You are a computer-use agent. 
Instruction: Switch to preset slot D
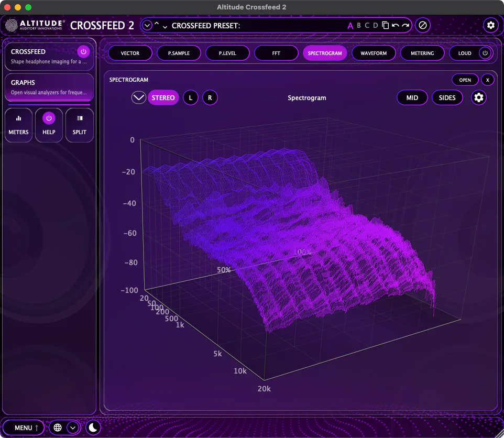376,25
